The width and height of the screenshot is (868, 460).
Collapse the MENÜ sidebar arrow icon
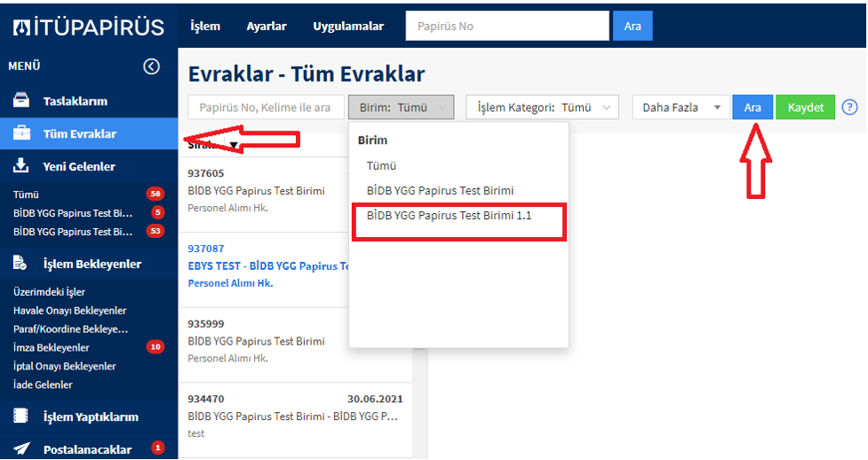(x=151, y=67)
